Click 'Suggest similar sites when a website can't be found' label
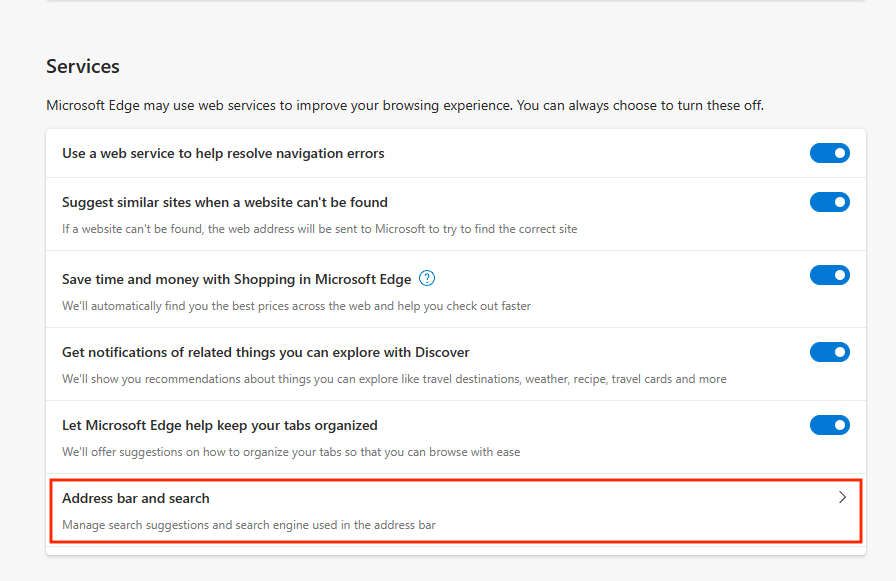Screen dimensions: 896x581 (x=225, y=202)
